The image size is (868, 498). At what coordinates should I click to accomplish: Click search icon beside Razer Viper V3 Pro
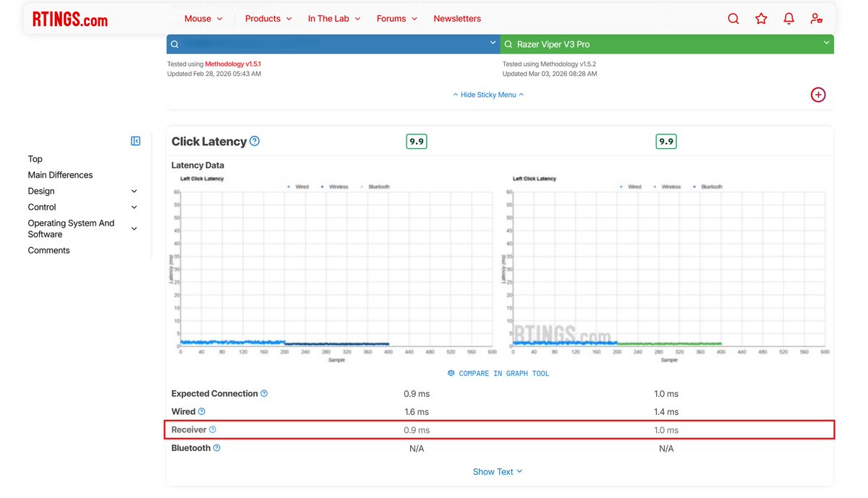click(x=508, y=44)
